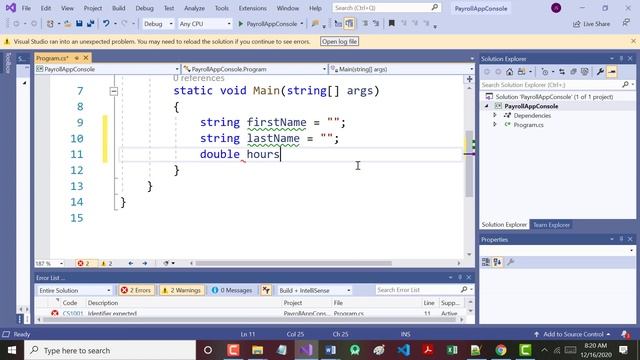
Task: Click the Alphabetical sort icon in Properties panel
Action: (x=497, y=262)
